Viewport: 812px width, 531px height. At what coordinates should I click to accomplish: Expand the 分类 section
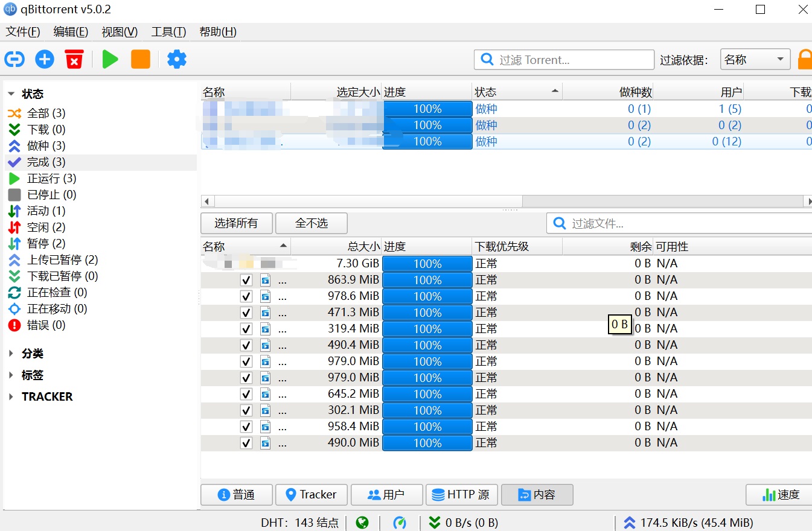[x=11, y=354]
